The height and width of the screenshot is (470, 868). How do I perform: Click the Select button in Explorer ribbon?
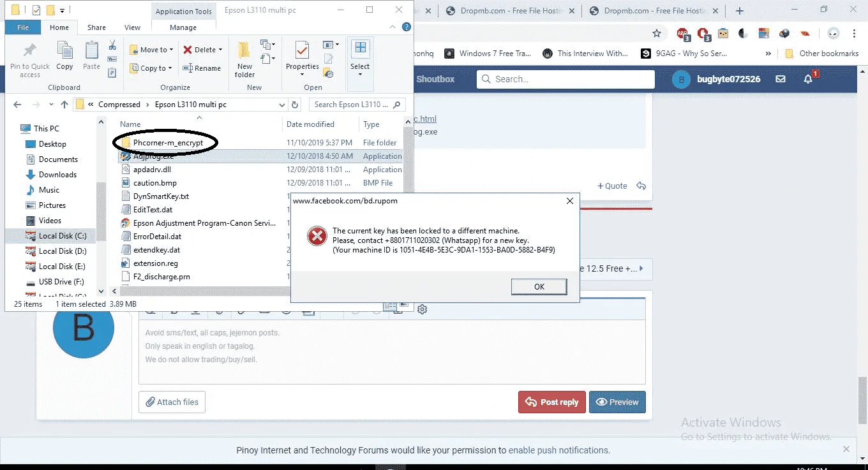tap(360, 58)
